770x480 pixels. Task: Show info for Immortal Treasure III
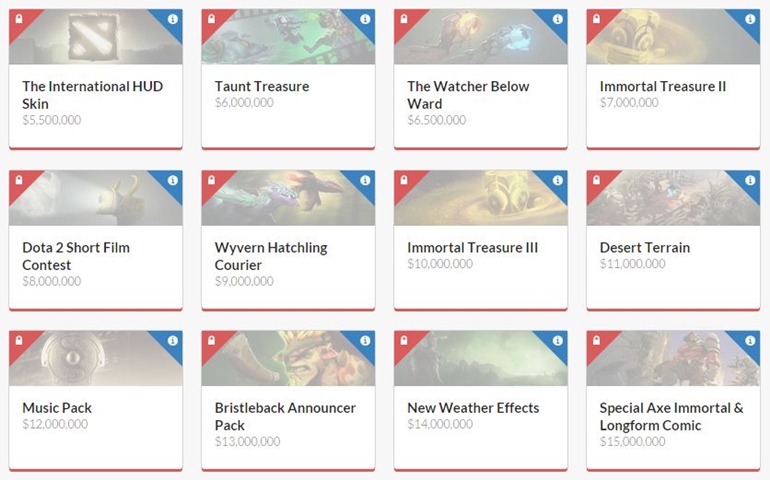557,180
